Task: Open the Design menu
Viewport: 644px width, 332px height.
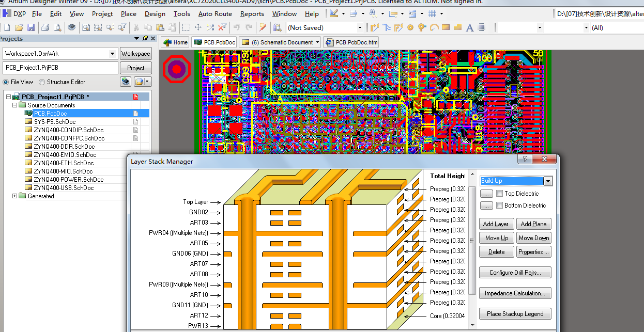Action: [155, 13]
